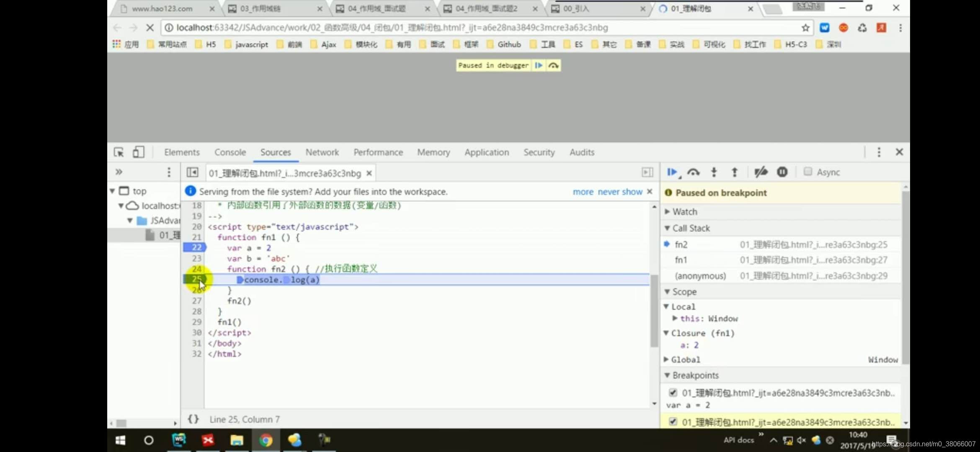Click Step into next function call
This screenshot has height=452, width=980.
714,172
